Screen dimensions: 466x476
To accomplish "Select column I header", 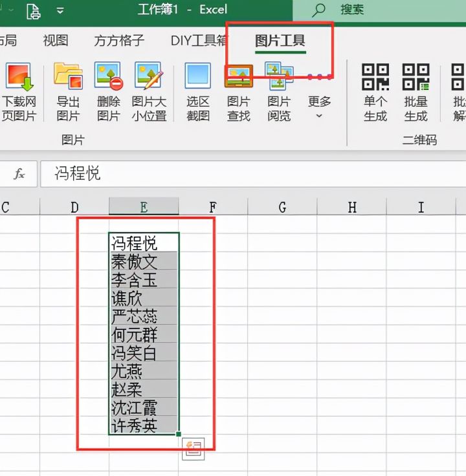I will 421,208.
